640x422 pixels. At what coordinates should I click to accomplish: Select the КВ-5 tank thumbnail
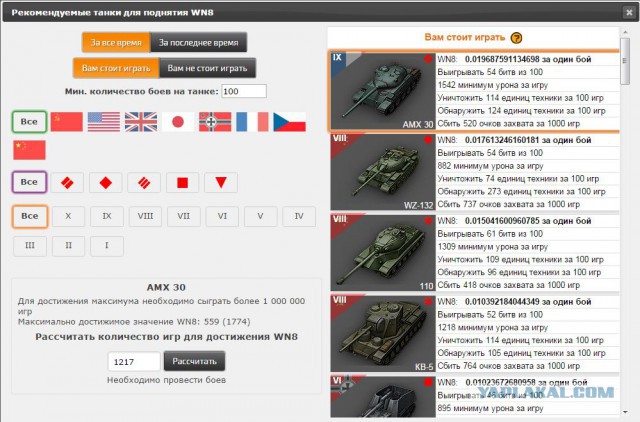[383, 334]
